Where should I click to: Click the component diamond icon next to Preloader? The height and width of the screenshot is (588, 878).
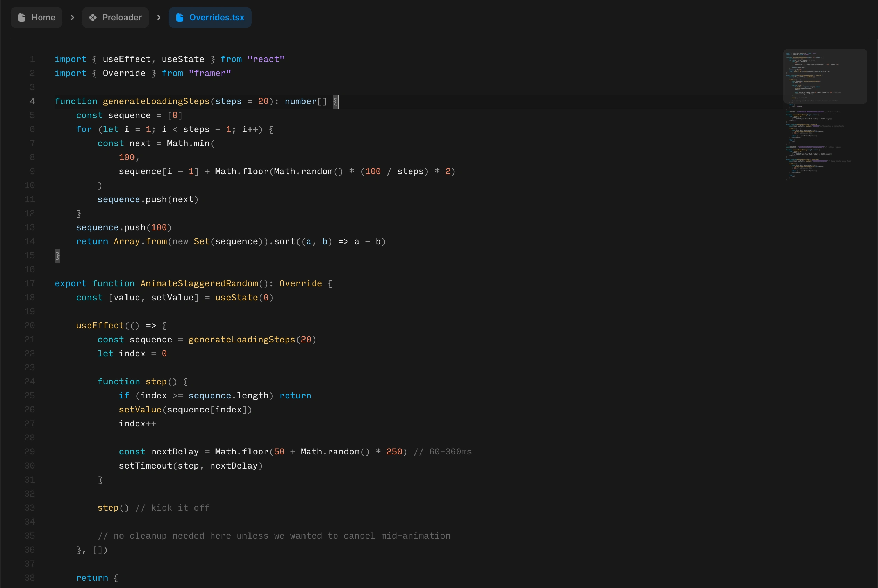tap(92, 17)
